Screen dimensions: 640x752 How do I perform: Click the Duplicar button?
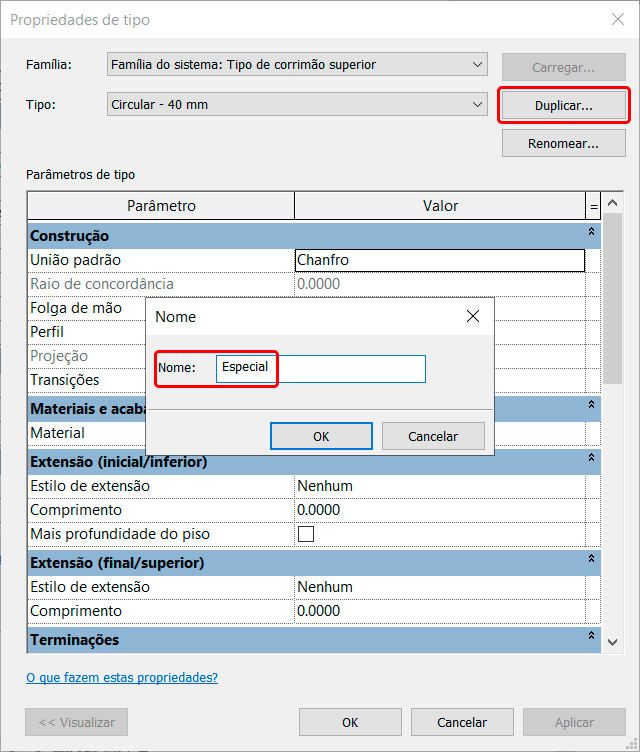pyautogui.click(x=563, y=105)
